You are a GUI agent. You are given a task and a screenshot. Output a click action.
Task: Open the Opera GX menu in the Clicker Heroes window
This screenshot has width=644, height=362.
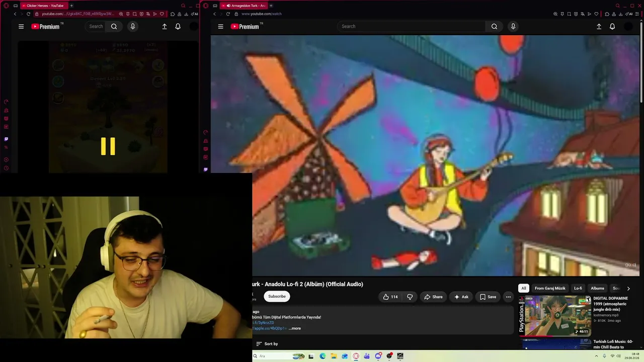pyautogui.click(x=6, y=6)
